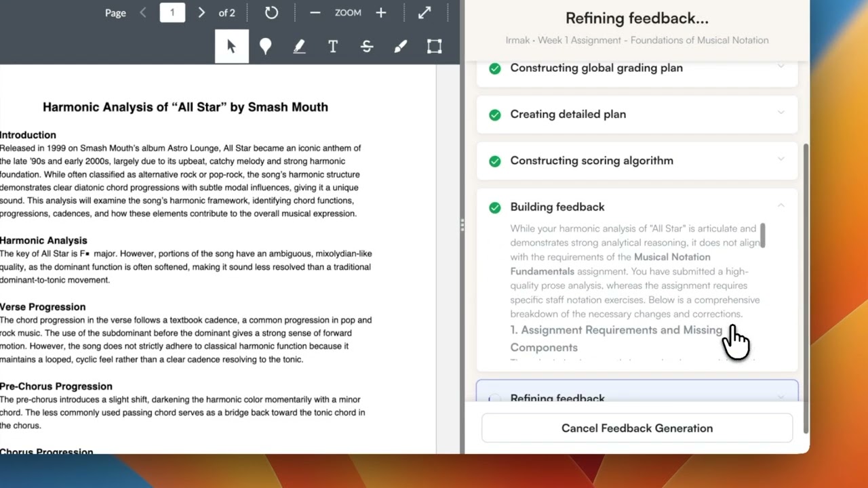Click Cancel Feedback Generation button
This screenshot has height=488, width=868.
point(637,428)
